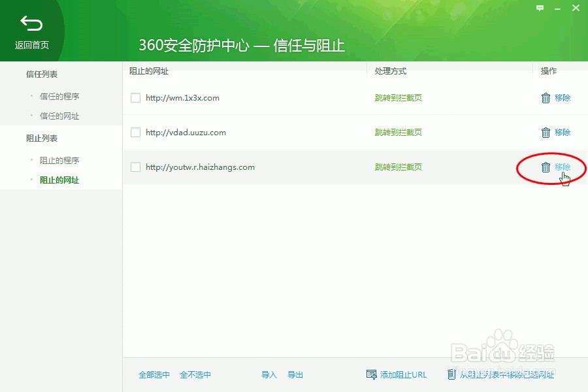
Task: Click 全不选中 to deselect all
Action: pyautogui.click(x=195, y=375)
